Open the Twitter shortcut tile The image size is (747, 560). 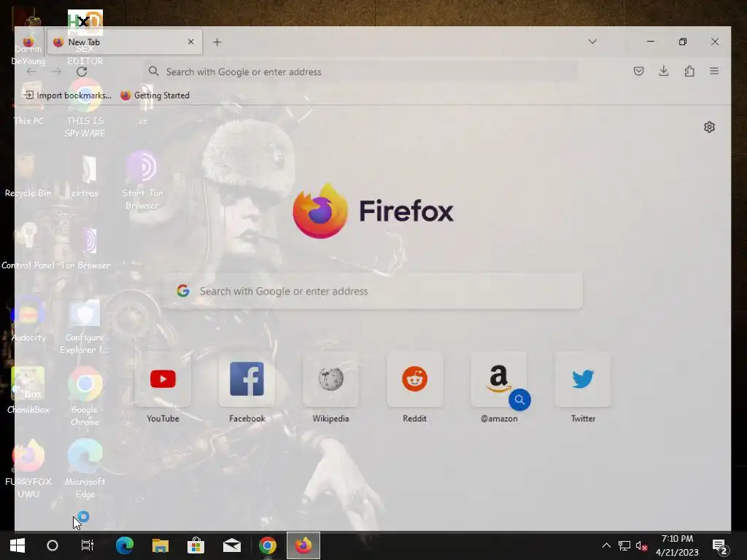[x=583, y=379]
